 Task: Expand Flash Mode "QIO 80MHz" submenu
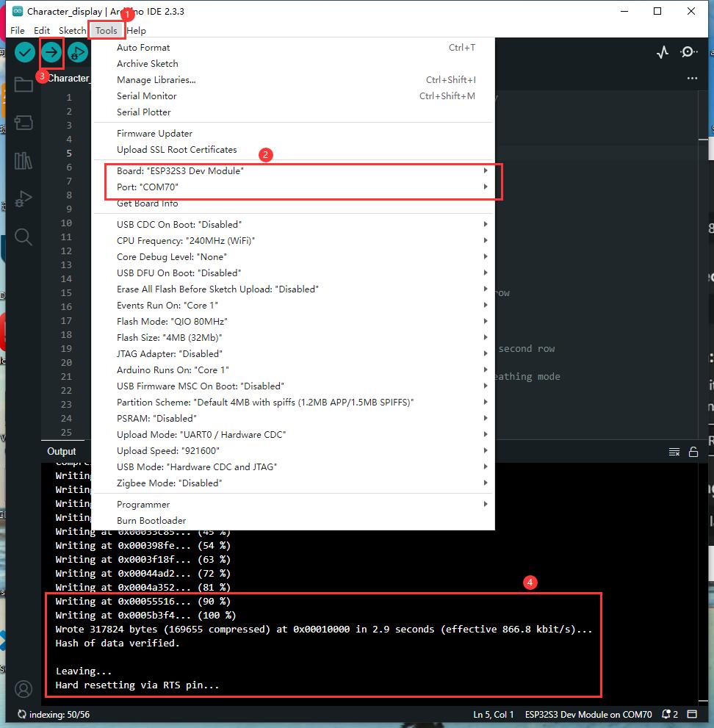coord(293,322)
